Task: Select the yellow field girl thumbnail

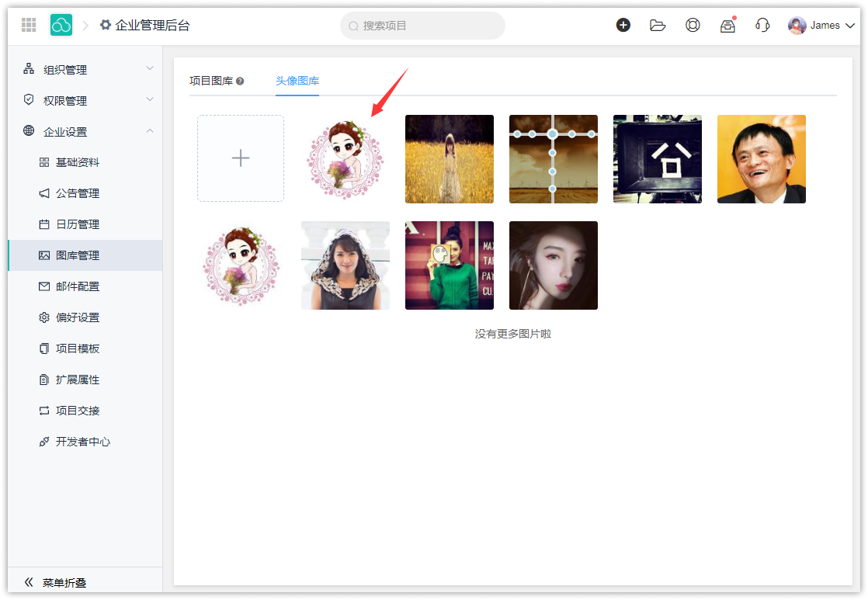Action: pos(450,159)
